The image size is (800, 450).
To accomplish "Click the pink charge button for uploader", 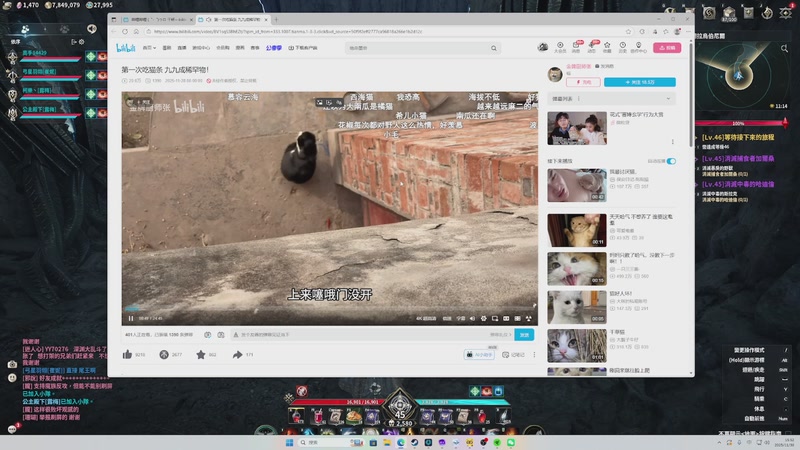I will pos(583,82).
